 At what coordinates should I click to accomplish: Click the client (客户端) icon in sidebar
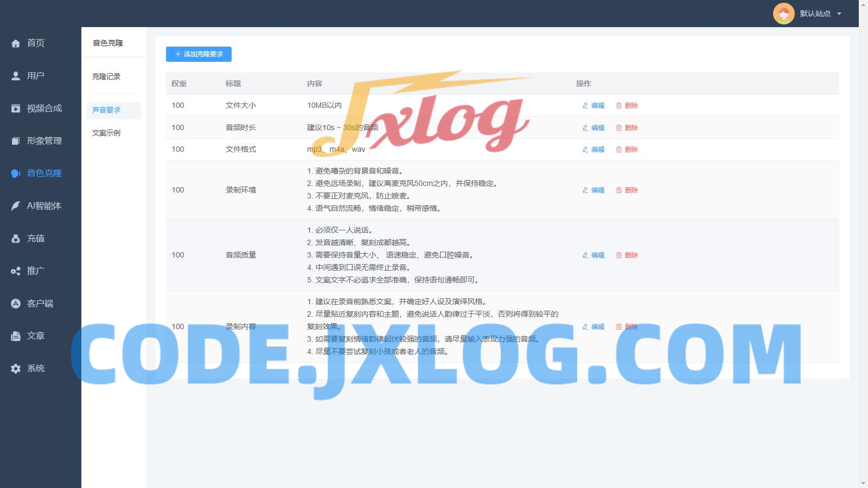[x=16, y=304]
